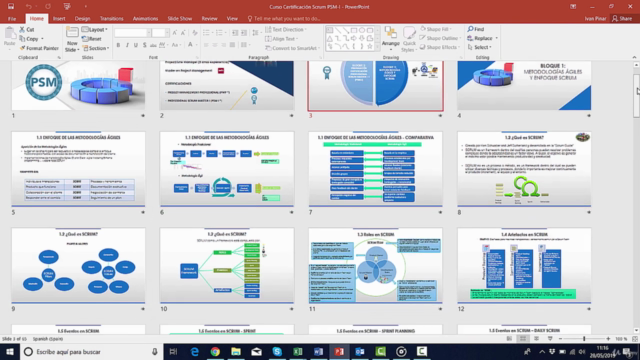Select slide 12 Artefactos en SCRUM thumbnail
Screen dimensions: 640x360
pos(524,265)
